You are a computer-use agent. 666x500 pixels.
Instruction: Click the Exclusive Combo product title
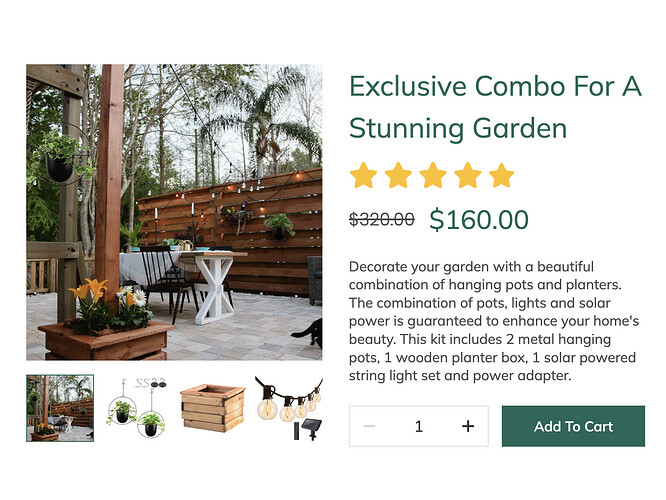tap(494, 107)
